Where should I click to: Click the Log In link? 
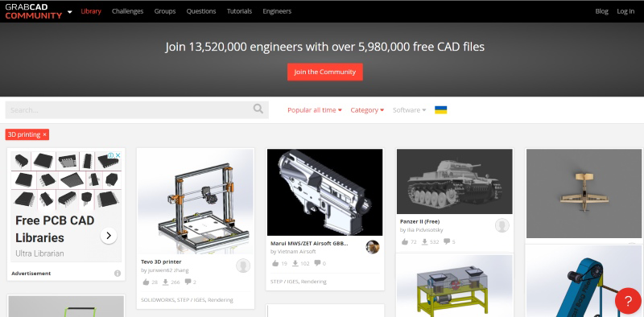pyautogui.click(x=625, y=11)
